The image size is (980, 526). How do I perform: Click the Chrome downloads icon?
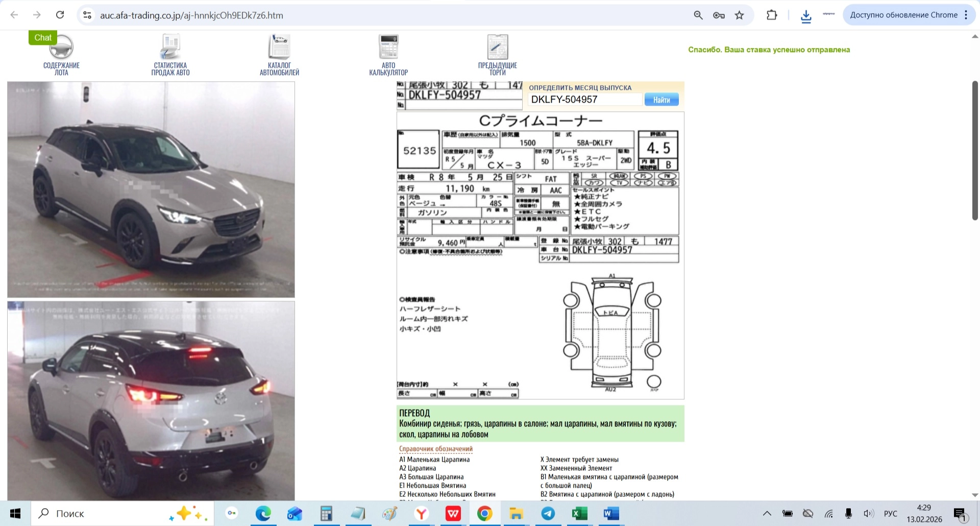point(806,15)
